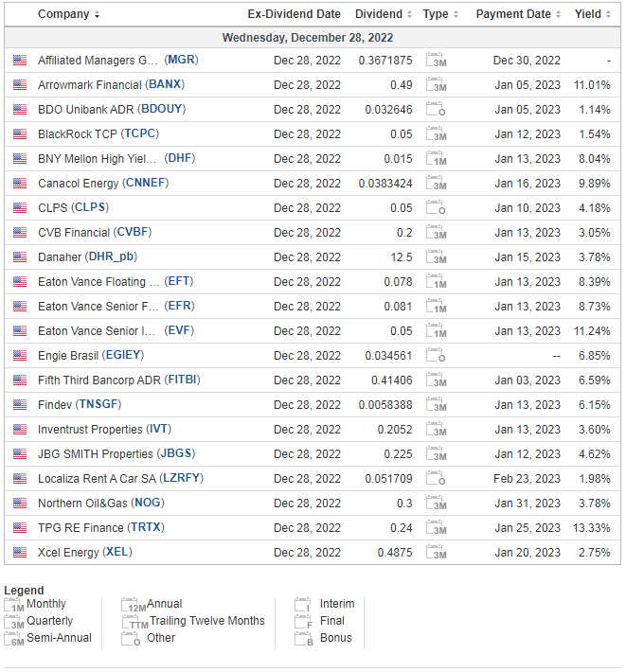
Task: Click the Other type icon in CLPS row
Action: (436, 208)
